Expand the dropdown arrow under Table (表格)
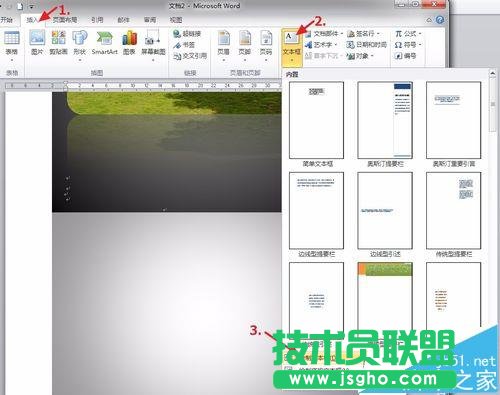Image resolution: width=500 pixels, height=395 pixels. (12, 60)
